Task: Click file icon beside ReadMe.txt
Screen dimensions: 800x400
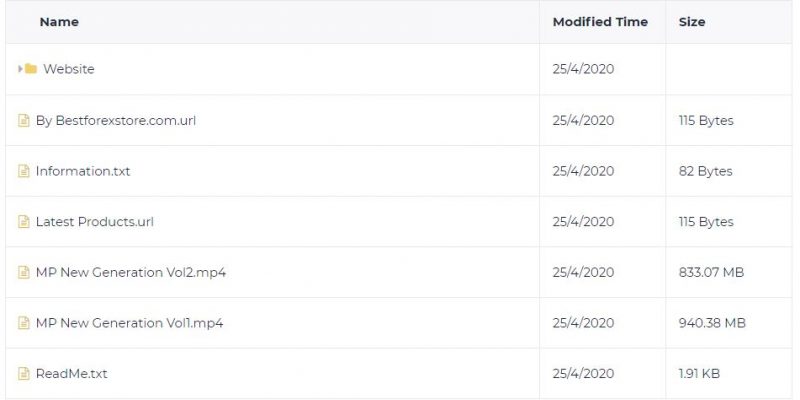Action: tap(23, 373)
